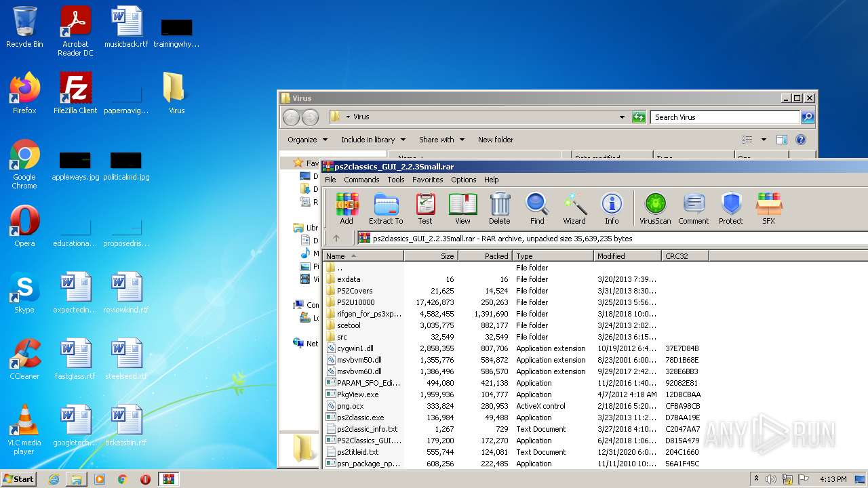Click the Extract To toolbar icon
The width and height of the screenshot is (868, 488).
click(386, 208)
